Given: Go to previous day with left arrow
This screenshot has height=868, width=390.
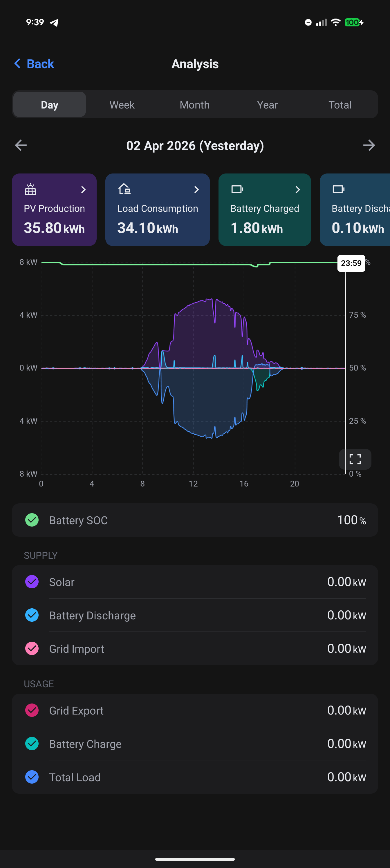Looking at the screenshot, I should coord(21,146).
